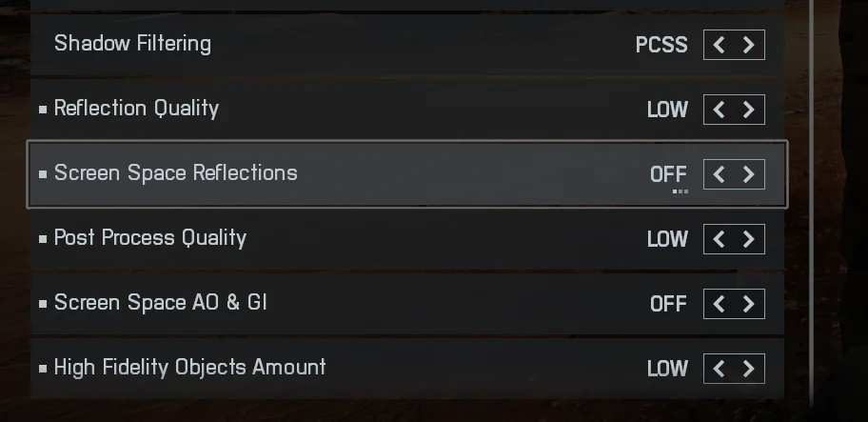Viewport: 868px width, 422px height.
Task: Increase High Fidelity Objects Amount right arrow
Action: coord(749,369)
